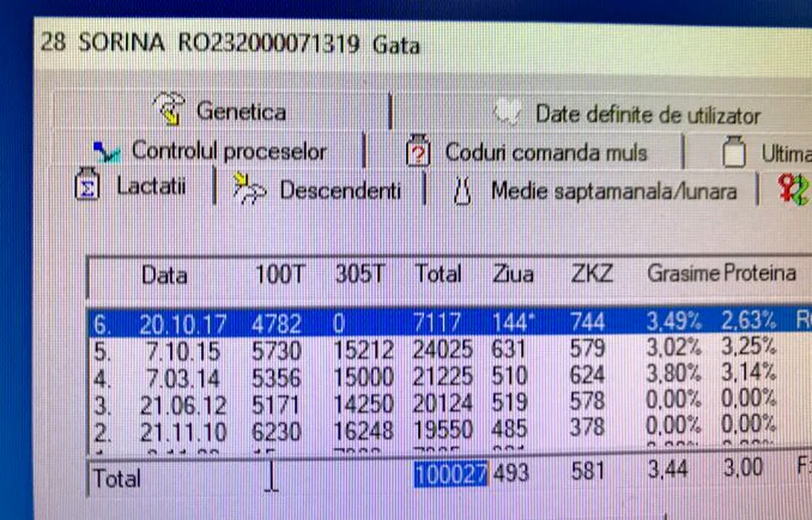Click the average Ziua value 493
812x520 pixels.
click(511, 472)
